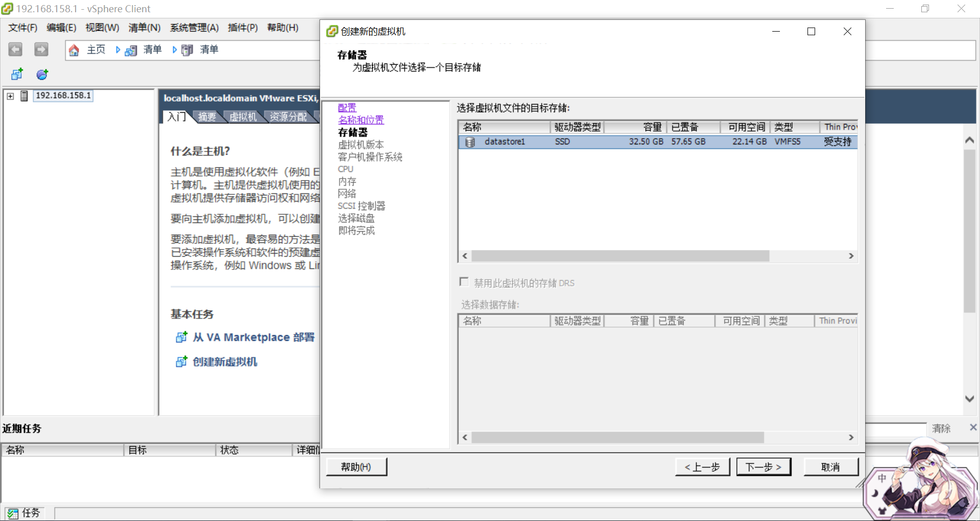Select the datastore1 disk drive icon
This screenshot has height=521, width=980.
pos(470,142)
